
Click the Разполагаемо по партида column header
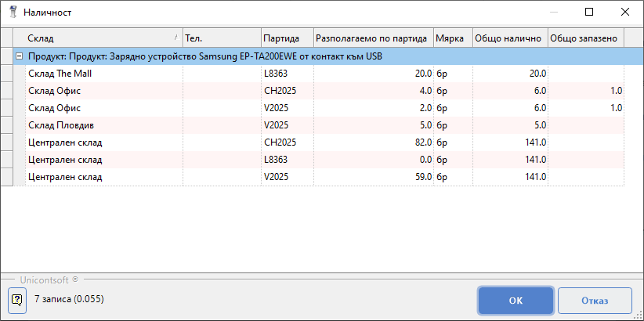pyautogui.click(x=373, y=38)
